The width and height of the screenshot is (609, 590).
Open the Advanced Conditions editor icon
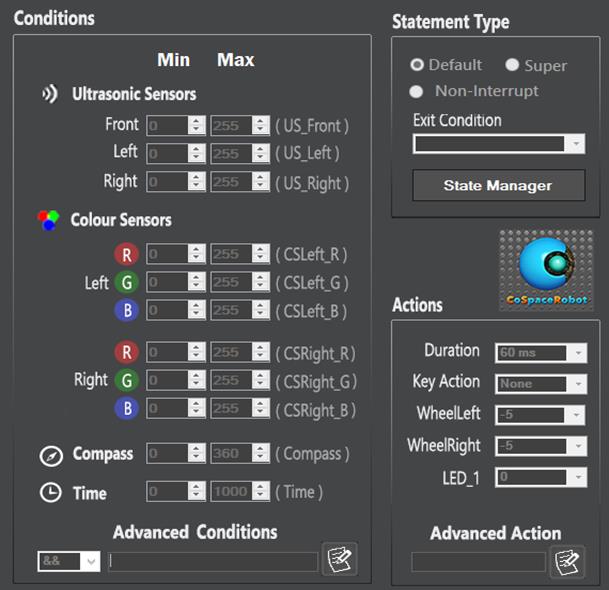(340, 560)
